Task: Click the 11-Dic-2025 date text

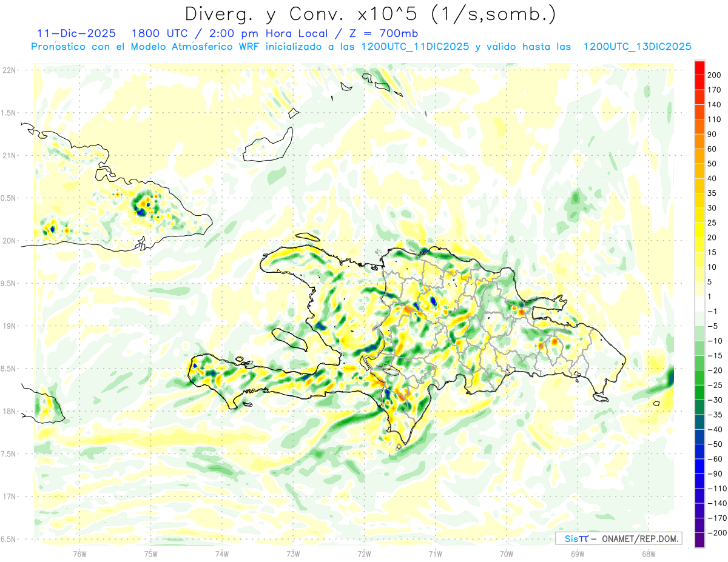Action: pyautogui.click(x=76, y=33)
